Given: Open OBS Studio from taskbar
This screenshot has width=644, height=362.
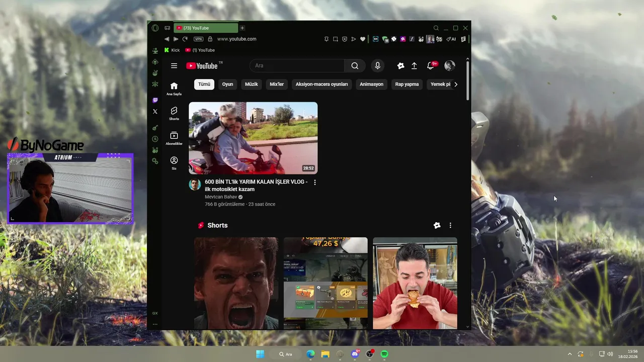Looking at the screenshot, I should tap(370, 354).
